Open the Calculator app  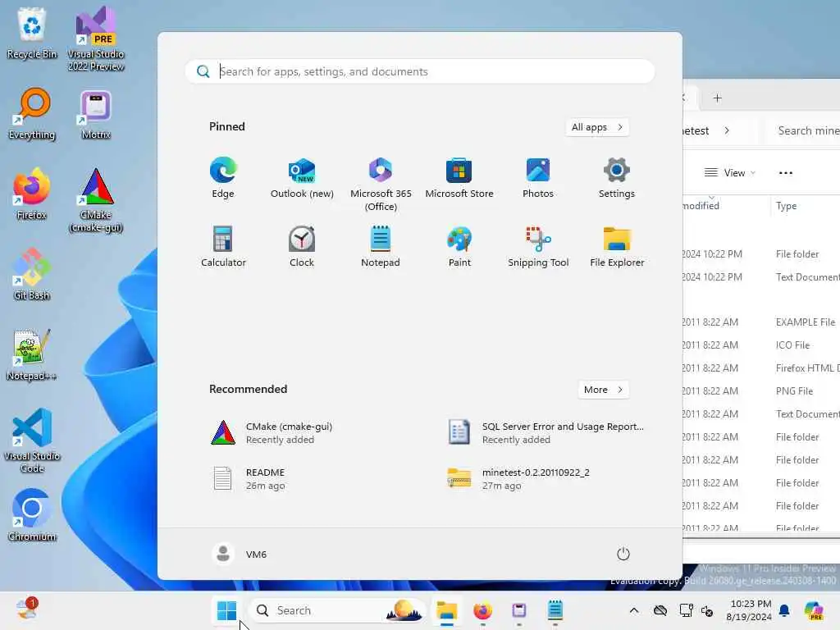coord(223,246)
